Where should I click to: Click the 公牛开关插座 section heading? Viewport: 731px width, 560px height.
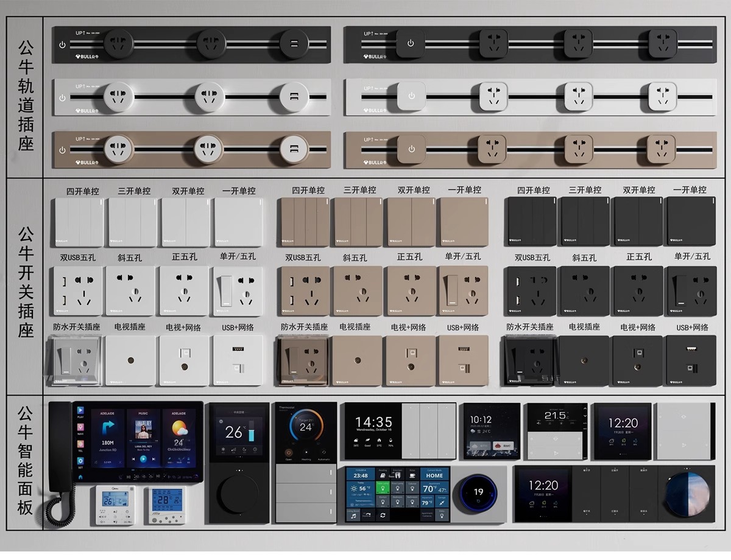25,283
